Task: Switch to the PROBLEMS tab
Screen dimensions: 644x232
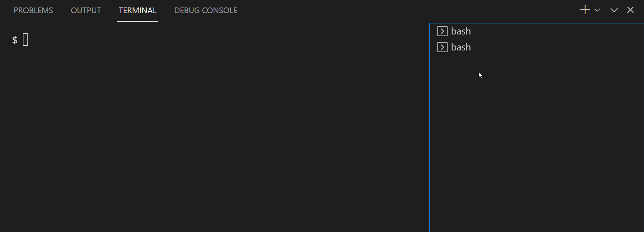Action: point(33,10)
